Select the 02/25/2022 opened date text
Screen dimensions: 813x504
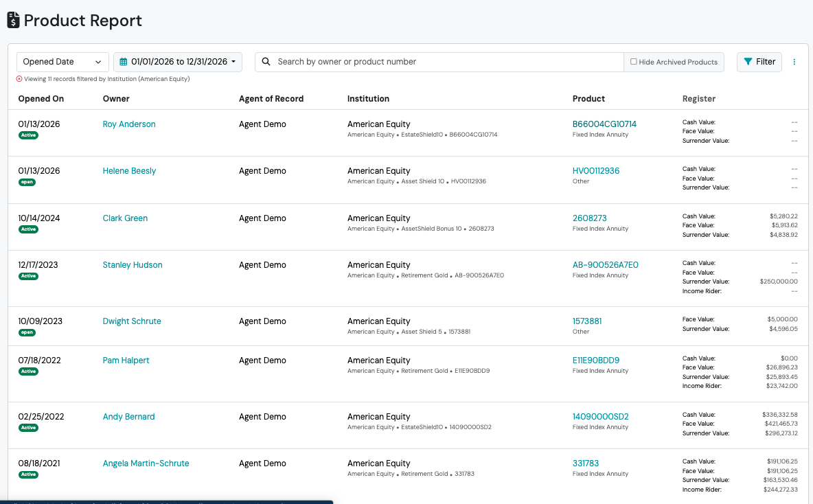click(x=41, y=416)
